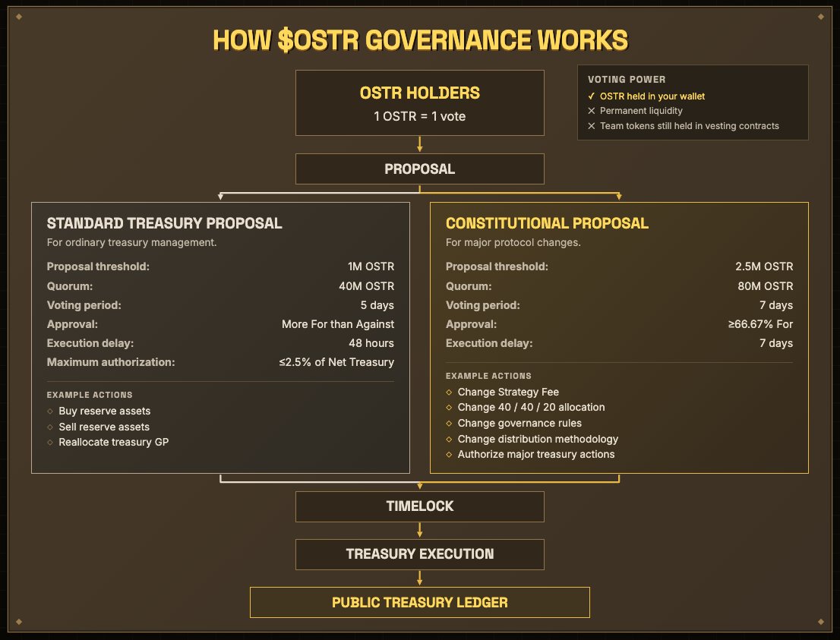840x640 pixels.
Task: Click the '2.5M OSTR' proposal threshold value
Action: click(x=764, y=266)
